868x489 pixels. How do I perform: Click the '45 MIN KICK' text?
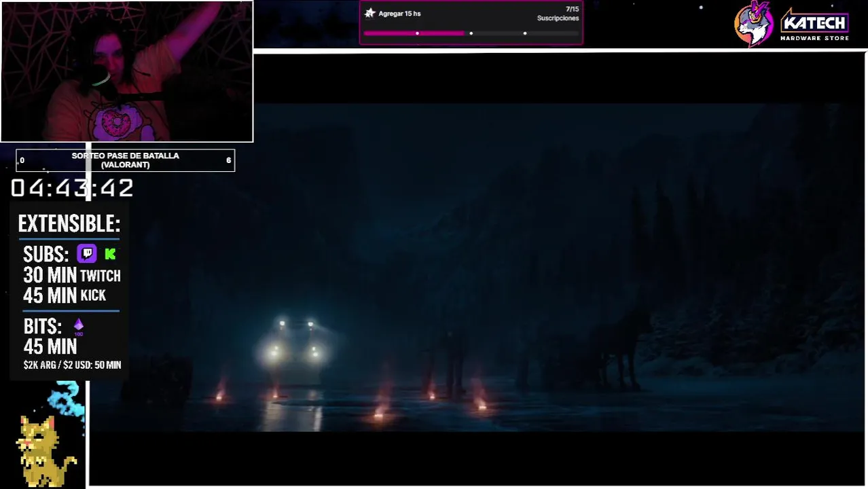pos(65,295)
